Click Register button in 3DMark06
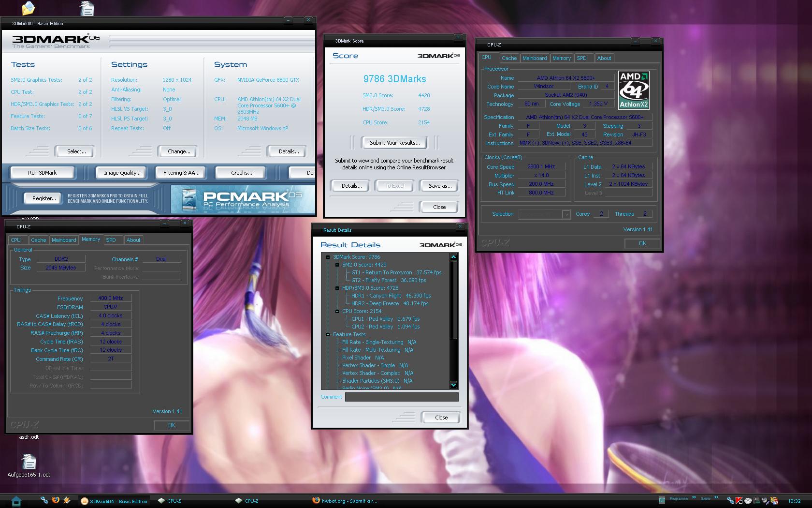The height and width of the screenshot is (508, 812). click(44, 198)
